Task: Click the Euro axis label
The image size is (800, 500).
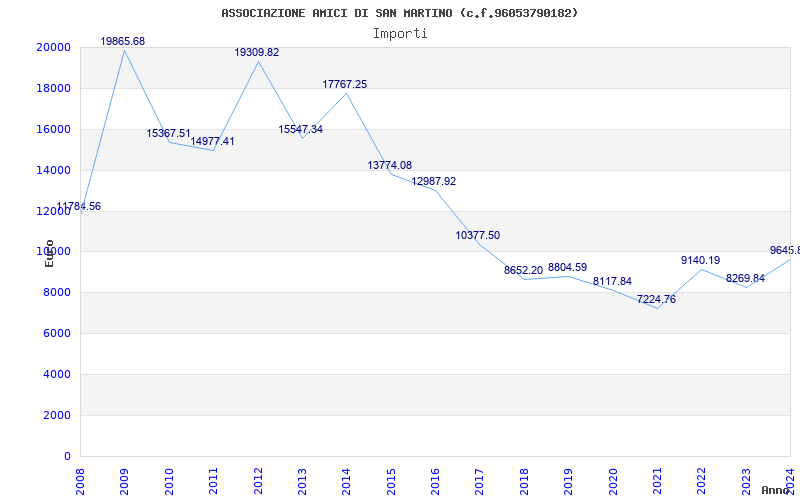Action: pos(49,253)
